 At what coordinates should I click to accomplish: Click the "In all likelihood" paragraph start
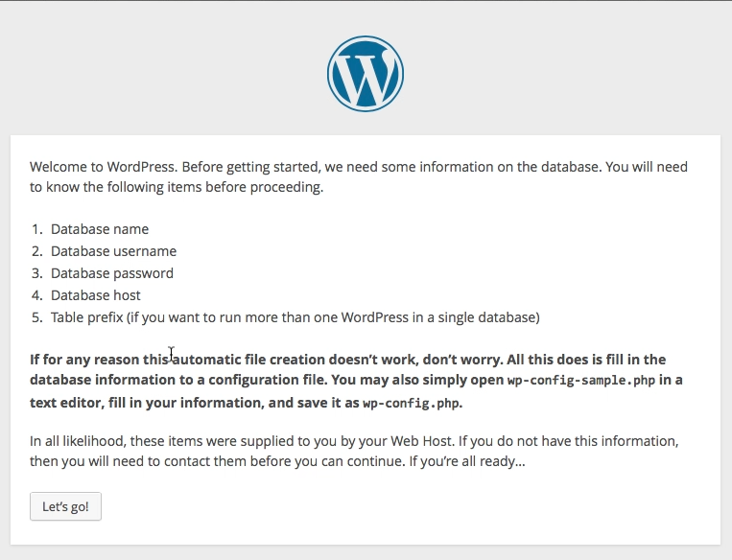pyautogui.click(x=79, y=441)
